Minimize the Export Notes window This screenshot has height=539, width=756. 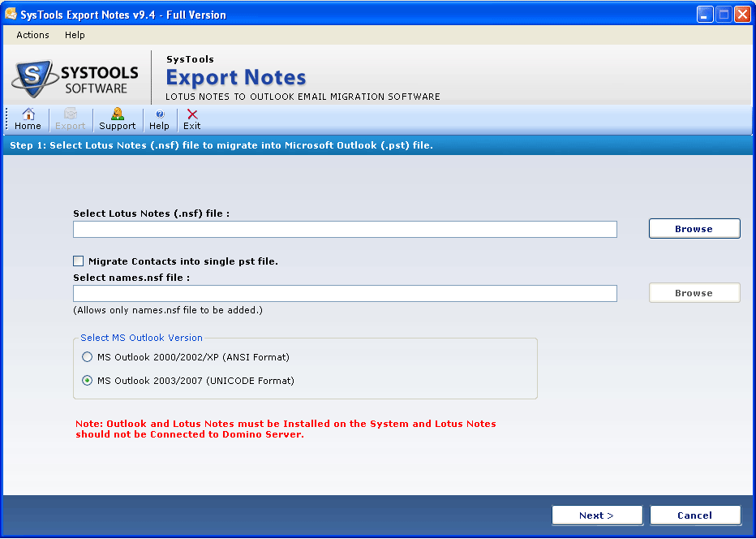[x=705, y=15]
